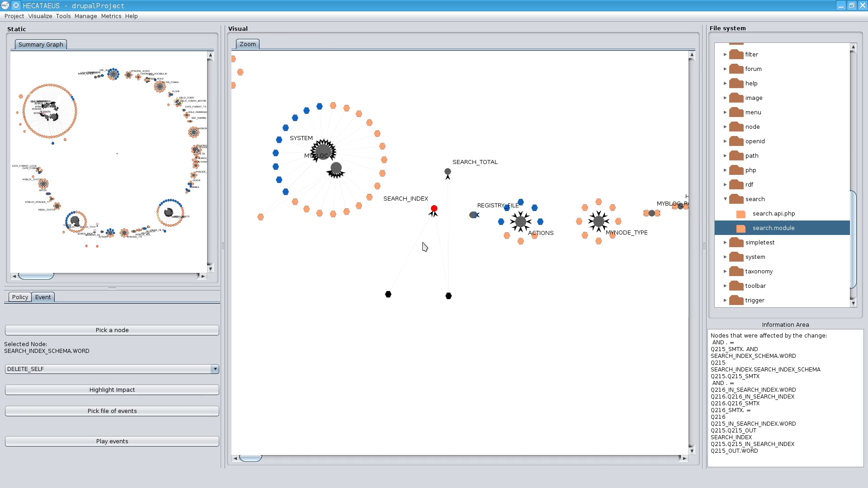Viewport: 868px width, 488px height.
Task: Select the search.api.php tree row
Action: click(x=782, y=213)
